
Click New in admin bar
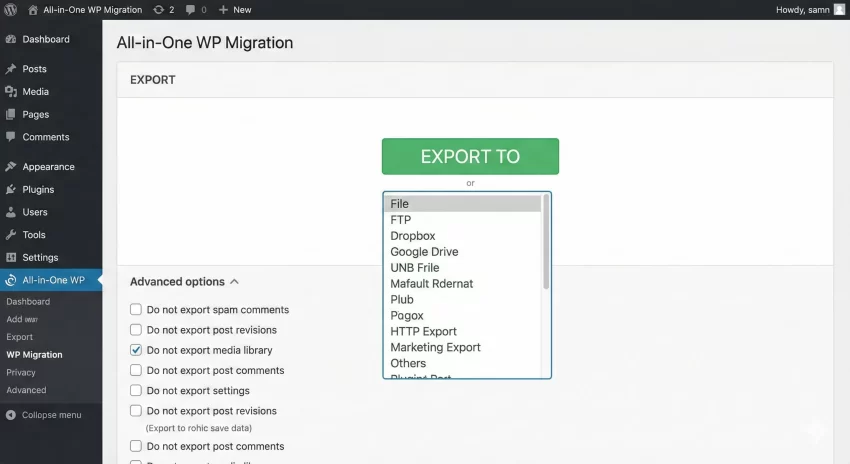pyautogui.click(x=242, y=10)
